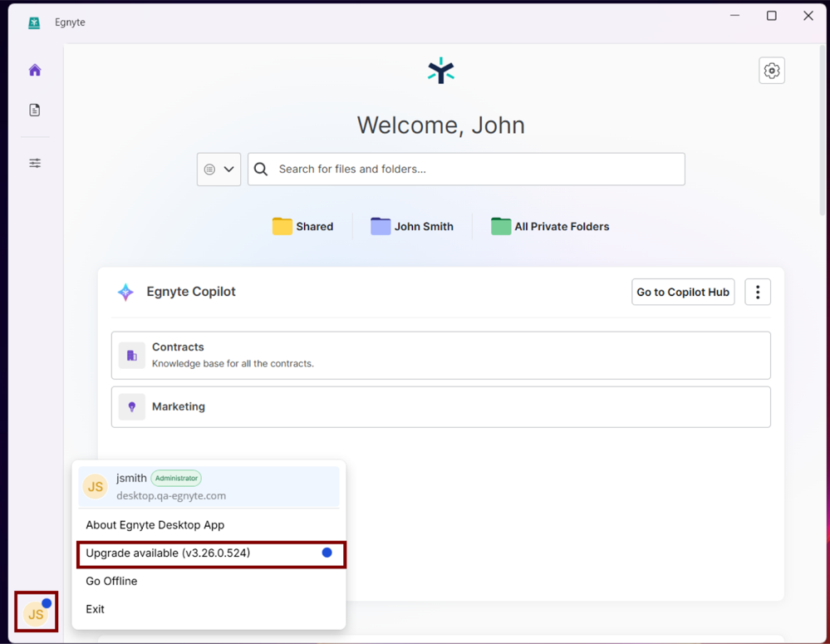Close the Egnyte window
Screen dimensions: 830x644
(x=808, y=16)
